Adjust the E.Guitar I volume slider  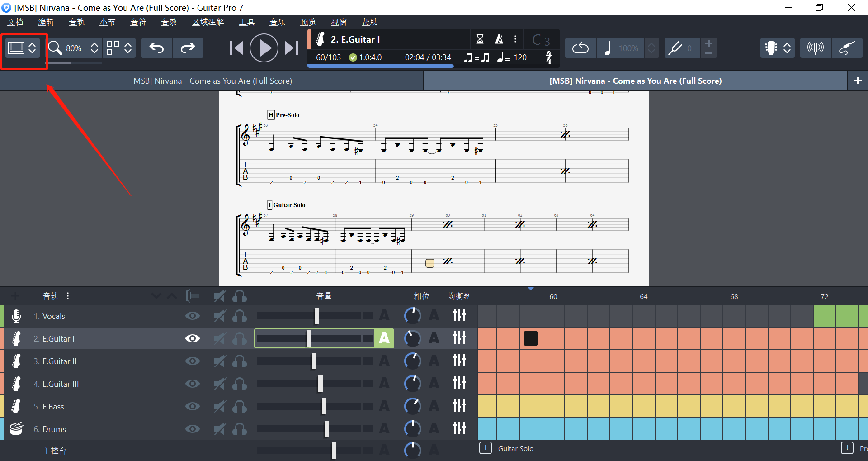coord(309,338)
